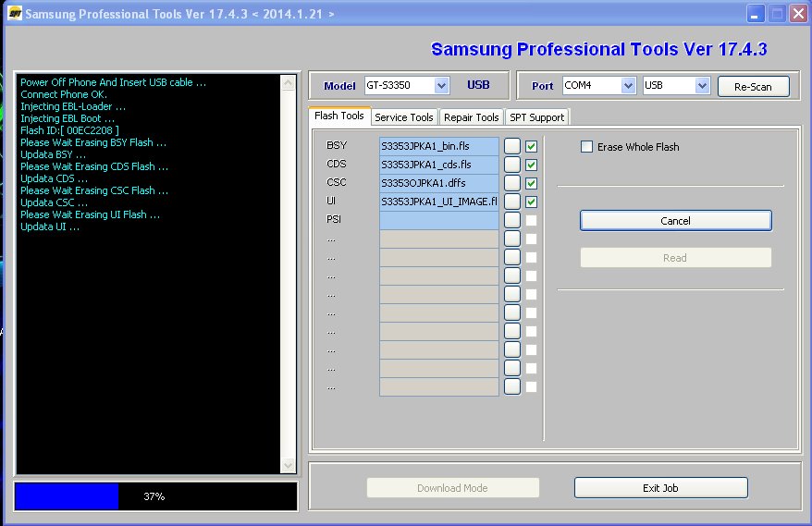The height and width of the screenshot is (526, 812).
Task: Click the 37% progress bar
Action: point(156,496)
